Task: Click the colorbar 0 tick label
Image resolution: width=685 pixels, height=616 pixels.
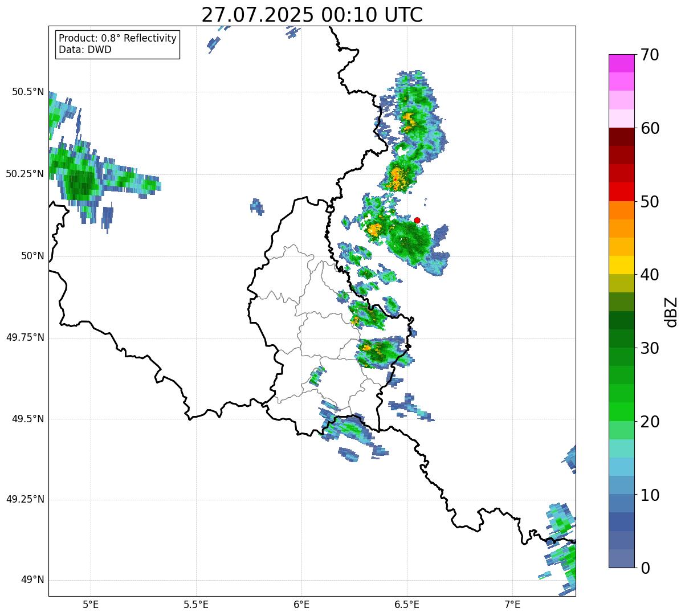Action: (x=645, y=568)
